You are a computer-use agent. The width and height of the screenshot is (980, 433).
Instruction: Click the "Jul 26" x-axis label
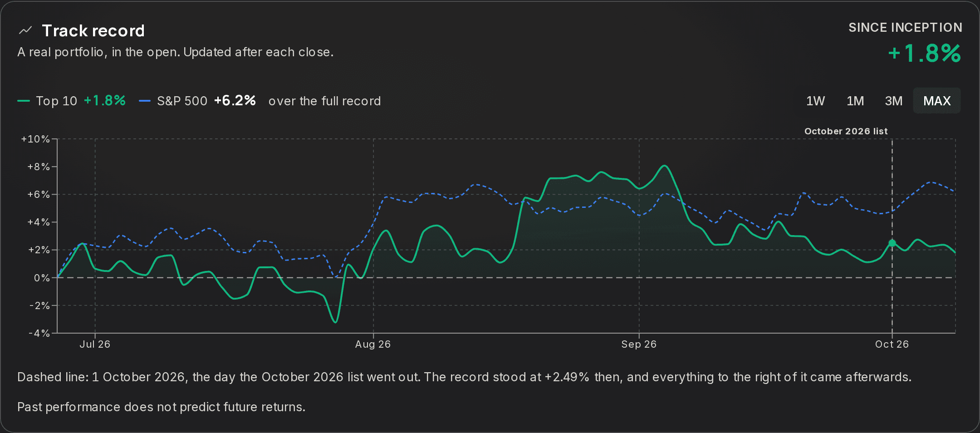(x=95, y=344)
